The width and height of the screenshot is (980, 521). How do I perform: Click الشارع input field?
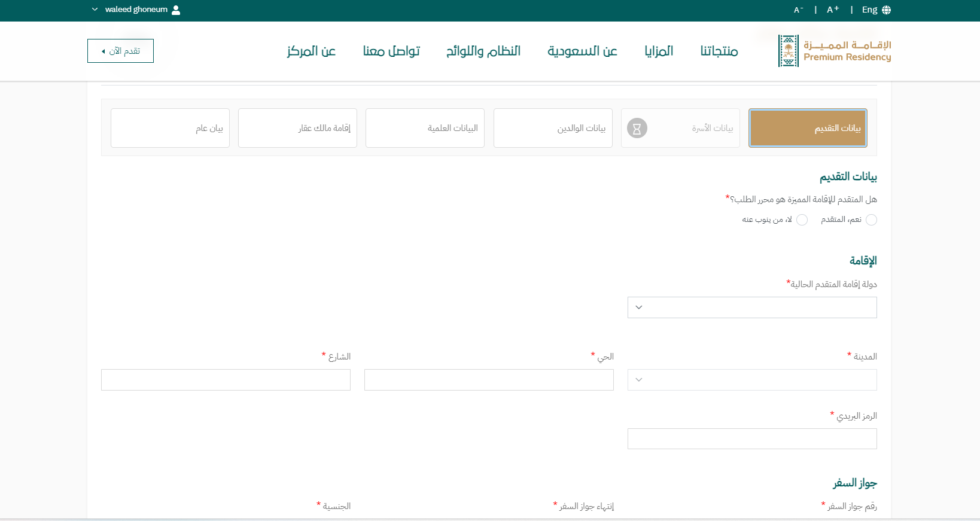(x=226, y=380)
